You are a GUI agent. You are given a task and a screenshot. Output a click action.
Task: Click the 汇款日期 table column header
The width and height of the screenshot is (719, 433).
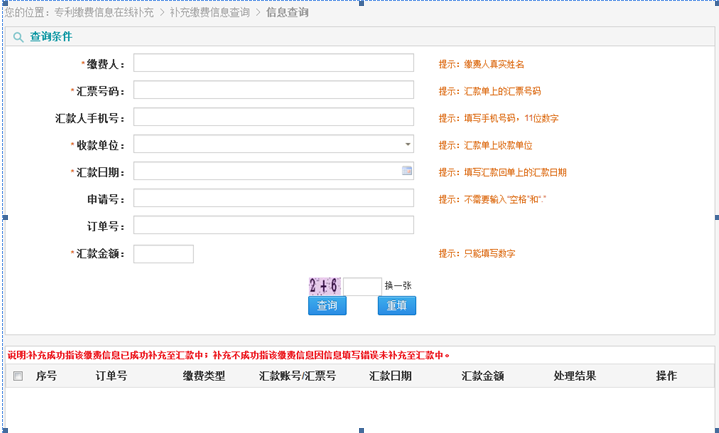click(x=390, y=376)
